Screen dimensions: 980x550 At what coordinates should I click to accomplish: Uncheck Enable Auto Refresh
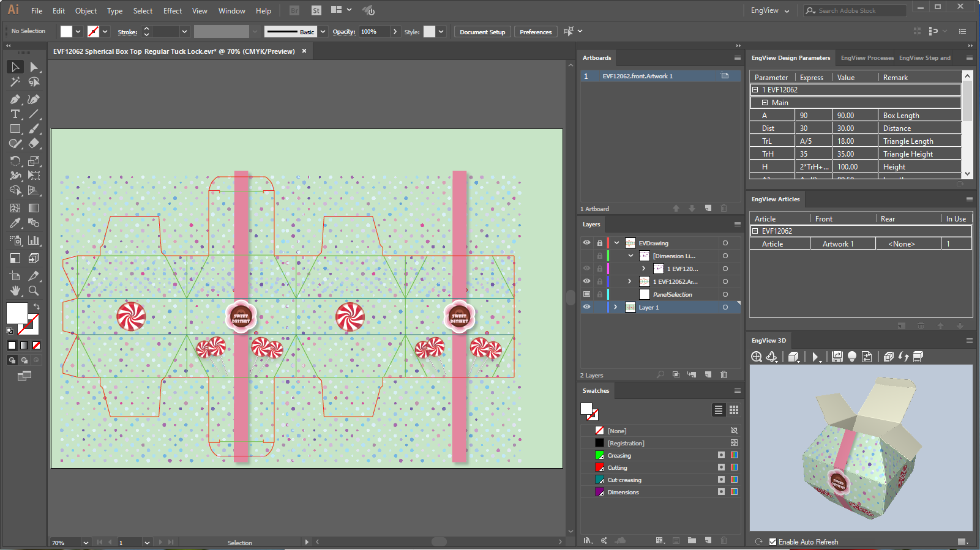coord(772,542)
